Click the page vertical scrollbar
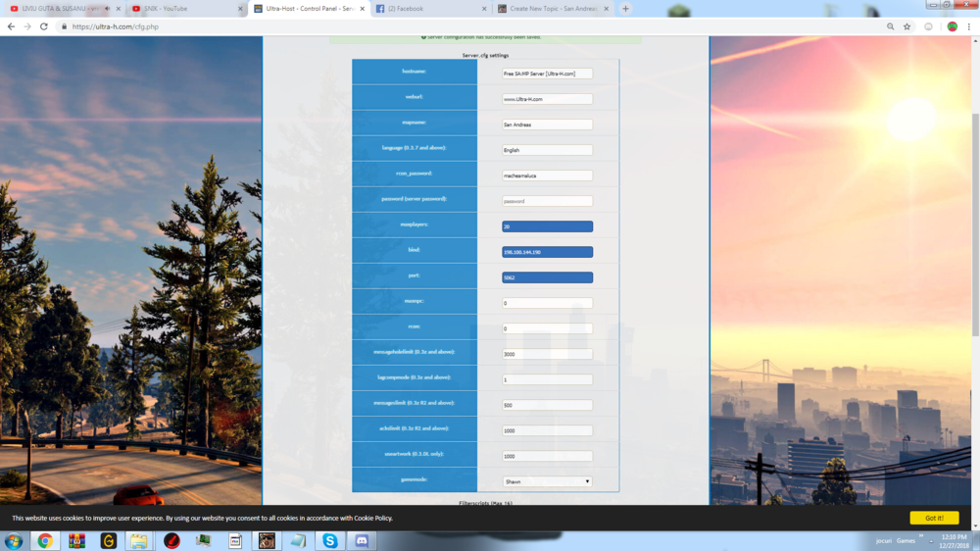 pyautogui.click(x=975, y=225)
